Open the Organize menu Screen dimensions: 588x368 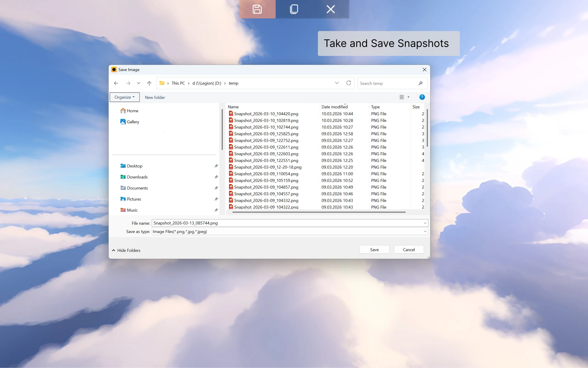coord(125,97)
